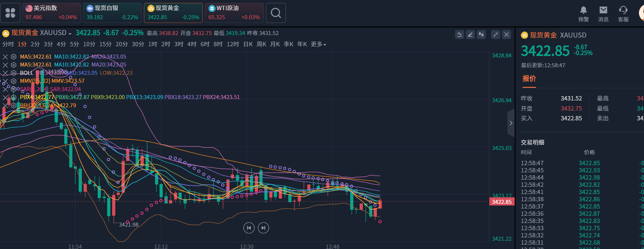Expand the 更多 timeframe dropdown
644x249 pixels.
(x=318, y=44)
